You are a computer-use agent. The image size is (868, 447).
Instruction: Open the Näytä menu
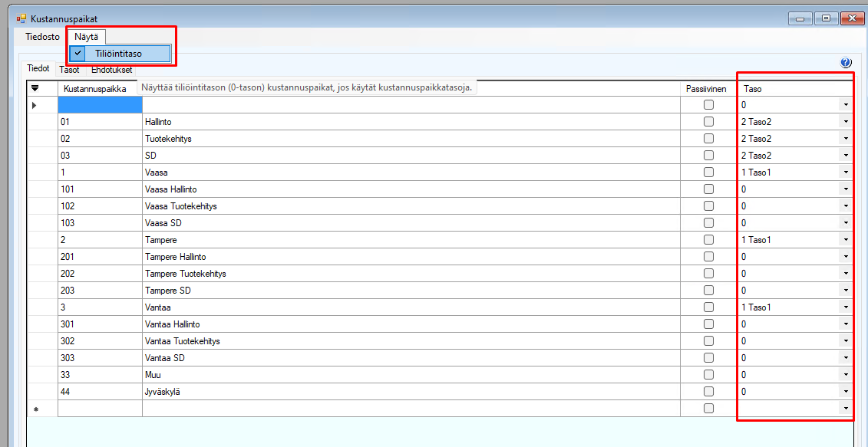(x=86, y=36)
